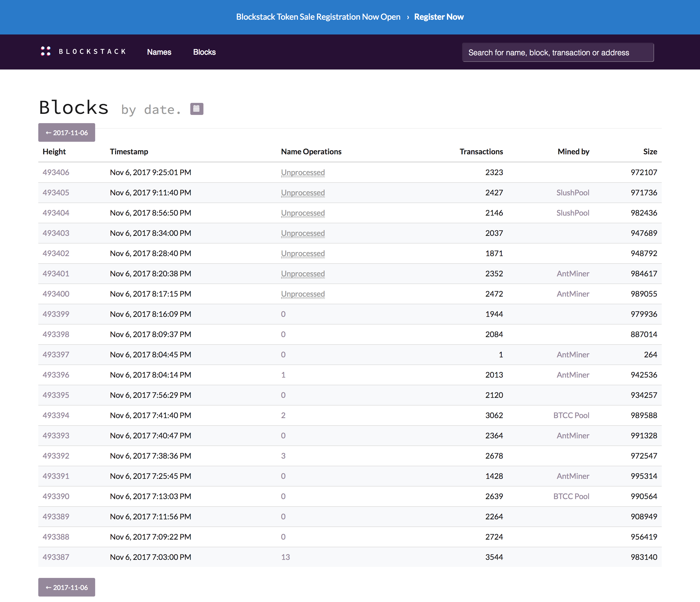Click the Blockstack dot grid icon
This screenshot has height=602, width=700.
(45, 52)
